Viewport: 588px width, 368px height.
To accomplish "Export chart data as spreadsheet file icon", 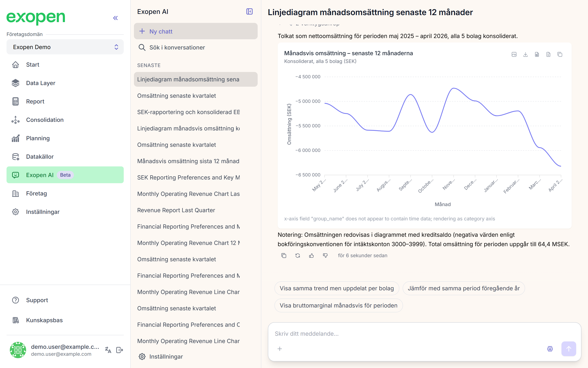I will click(537, 54).
